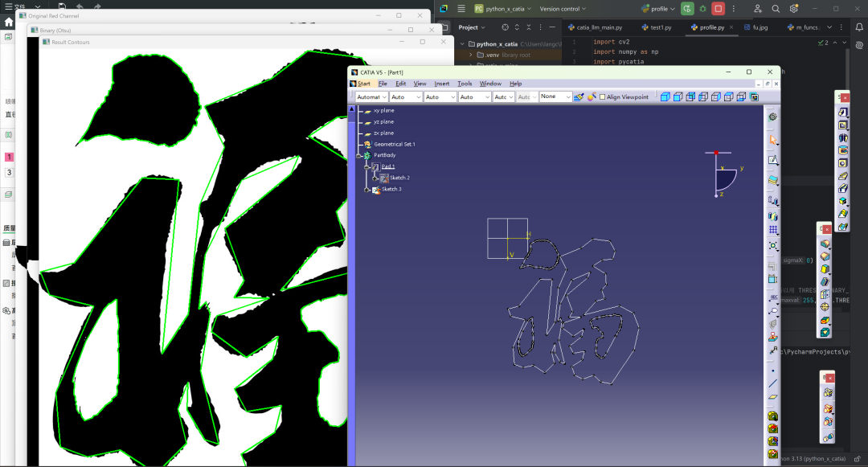The height and width of the screenshot is (467, 868).
Task: Expand the Sketch.3 node in CATIA tree
Action: (x=366, y=190)
